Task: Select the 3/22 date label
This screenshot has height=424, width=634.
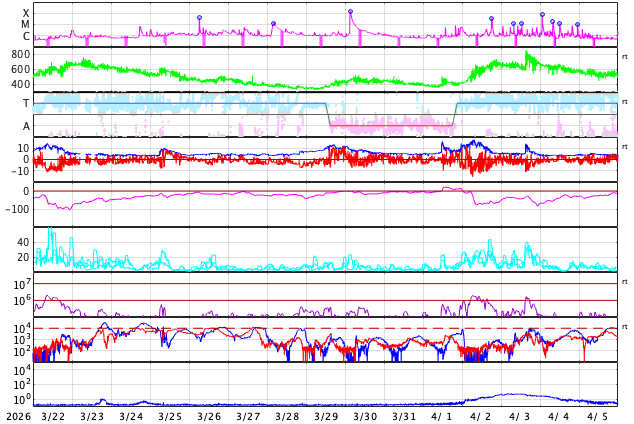Action: [53, 416]
